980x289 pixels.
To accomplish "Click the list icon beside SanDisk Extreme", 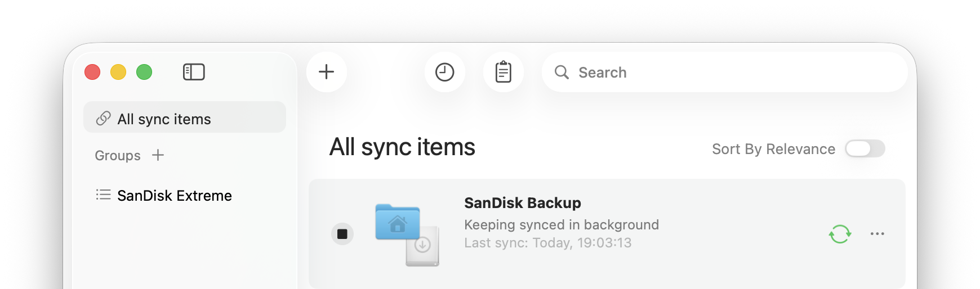I will (x=104, y=195).
